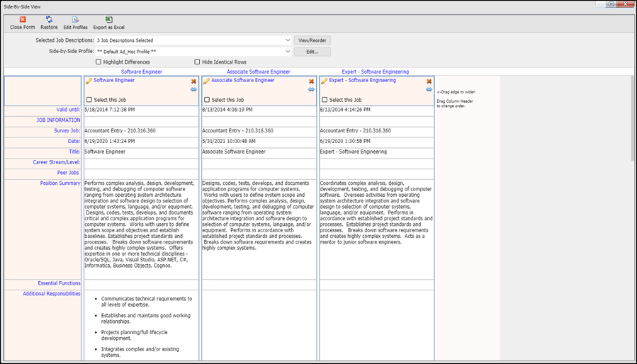Screen dimensions: 637x364
Task: Click the Expert - Software Engineering header label
Action: click(376, 72)
